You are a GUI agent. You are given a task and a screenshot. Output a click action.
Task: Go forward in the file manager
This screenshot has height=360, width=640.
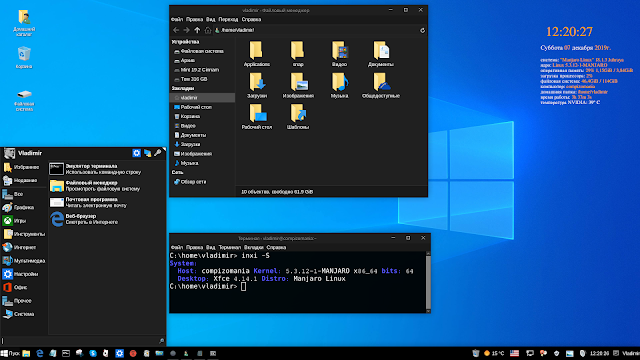tap(187, 30)
